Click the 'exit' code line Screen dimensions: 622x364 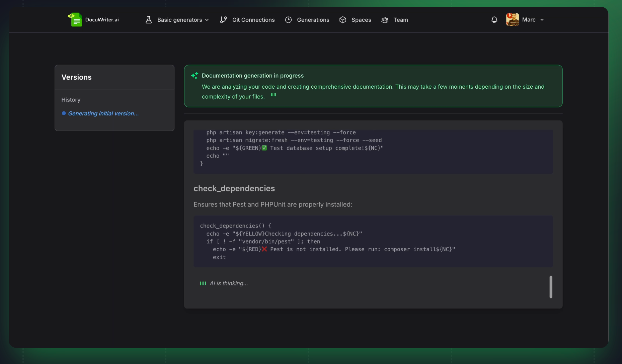219,257
